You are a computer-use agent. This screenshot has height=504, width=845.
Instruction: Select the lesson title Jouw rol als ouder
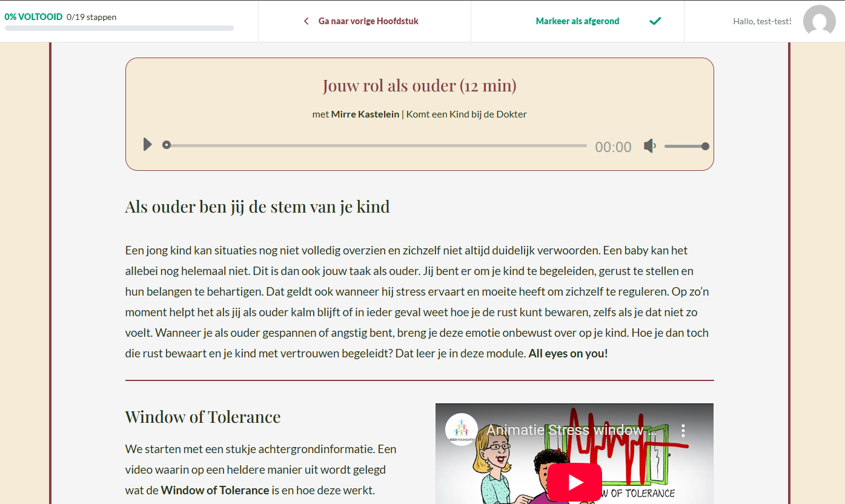pos(419,85)
